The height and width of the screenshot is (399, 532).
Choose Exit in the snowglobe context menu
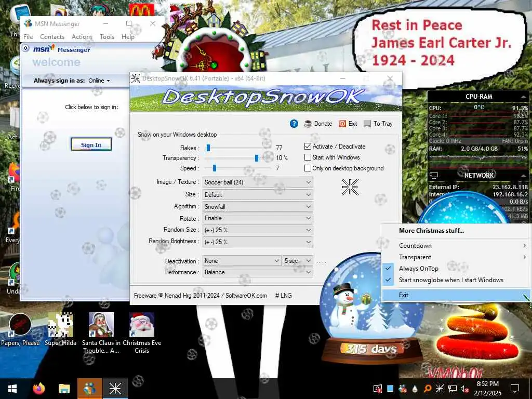(x=456, y=295)
